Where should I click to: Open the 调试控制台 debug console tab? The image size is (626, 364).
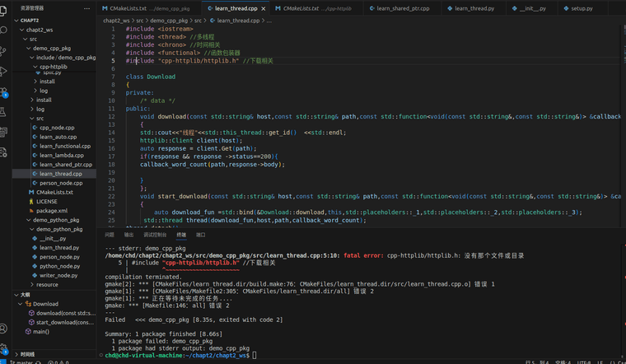pyautogui.click(x=155, y=235)
